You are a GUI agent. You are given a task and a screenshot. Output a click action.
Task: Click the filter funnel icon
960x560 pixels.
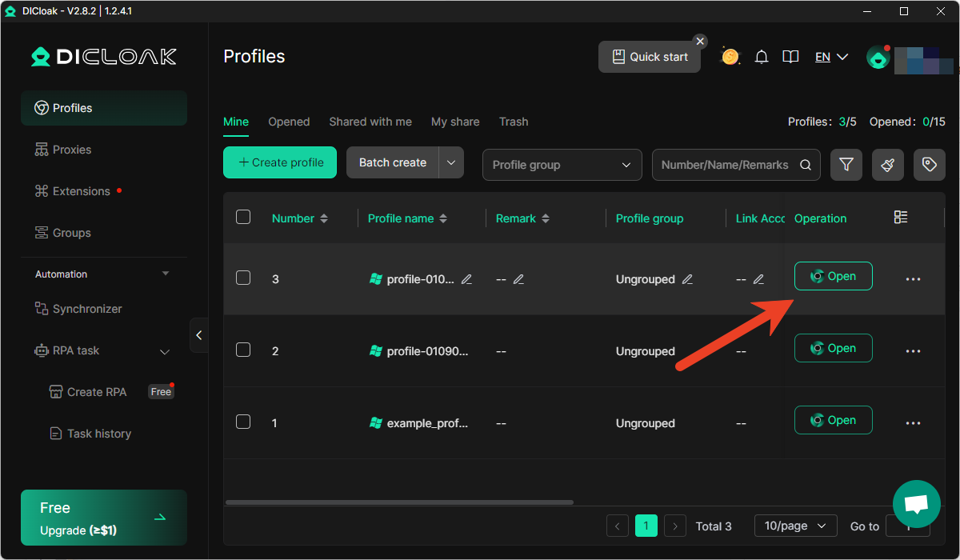846,165
